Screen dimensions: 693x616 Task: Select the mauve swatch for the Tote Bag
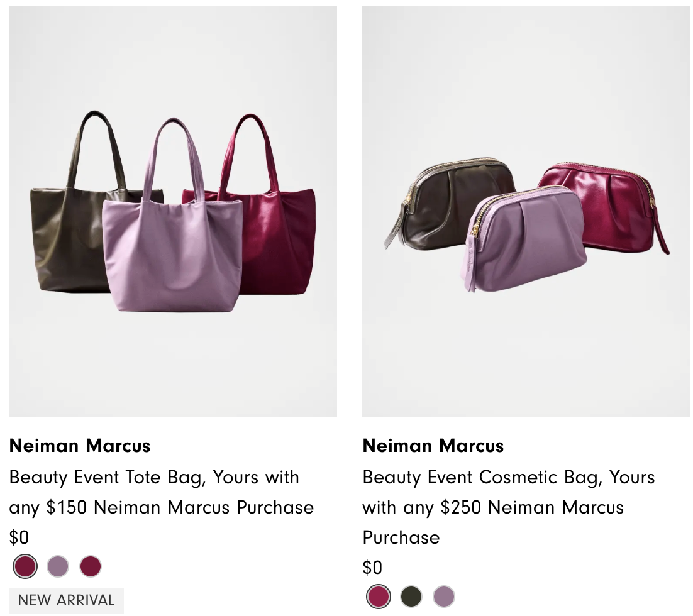[x=58, y=566]
